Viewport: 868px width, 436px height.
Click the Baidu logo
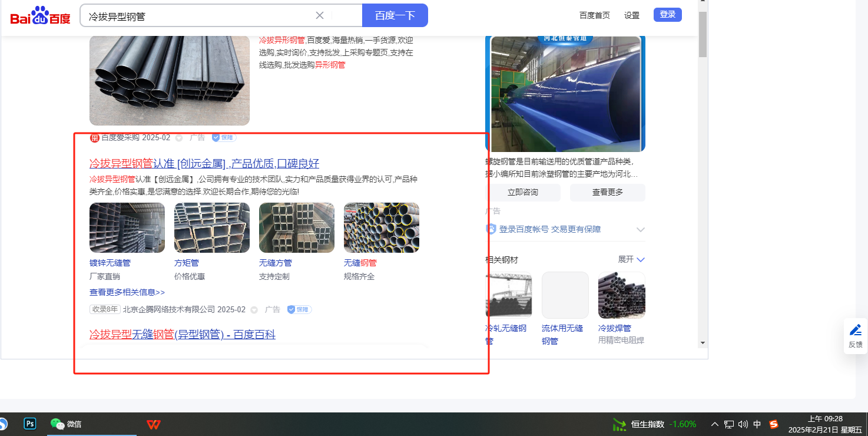pos(40,16)
